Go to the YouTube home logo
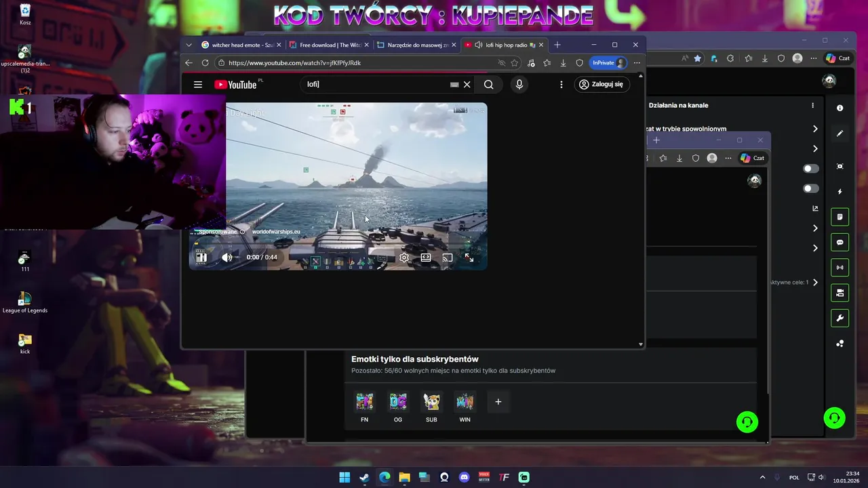The width and height of the screenshot is (868, 488). [235, 85]
